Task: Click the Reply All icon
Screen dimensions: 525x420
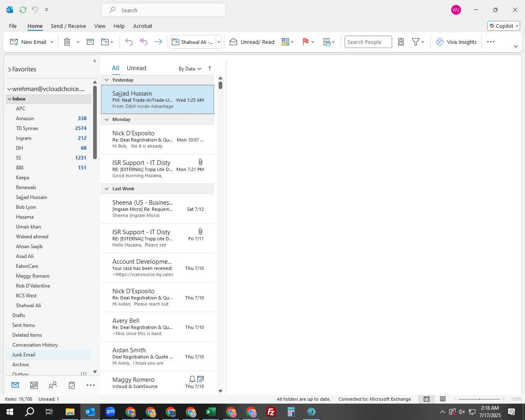Action: pyautogui.click(x=144, y=42)
